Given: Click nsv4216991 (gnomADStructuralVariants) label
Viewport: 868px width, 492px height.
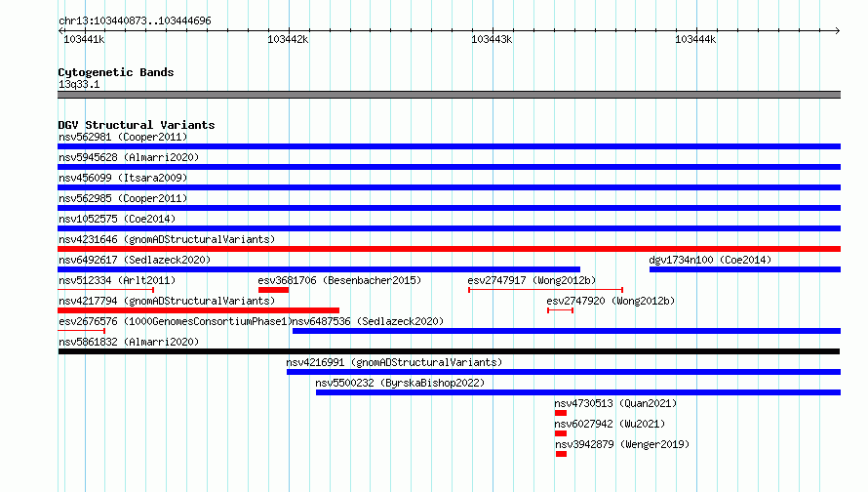Looking at the screenshot, I should click(394, 362).
